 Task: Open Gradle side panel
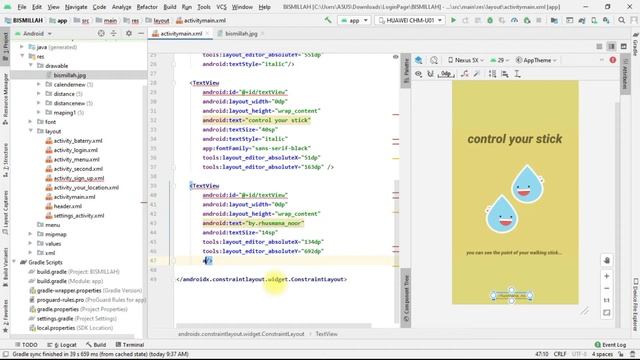tap(635, 44)
